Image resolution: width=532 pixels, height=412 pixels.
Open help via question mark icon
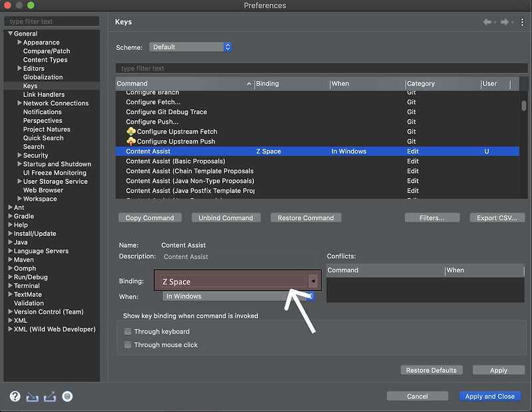(15, 396)
